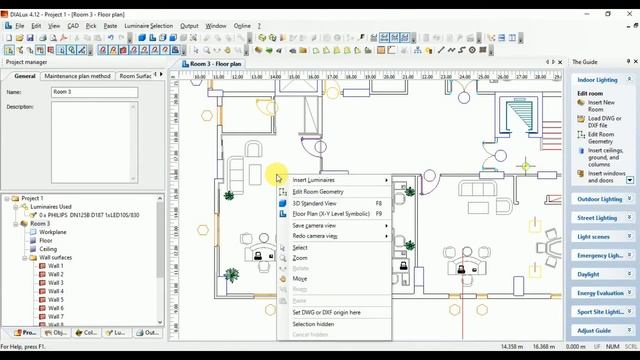
Task: Switch to the Out... bottom panel tab
Action: (148, 333)
